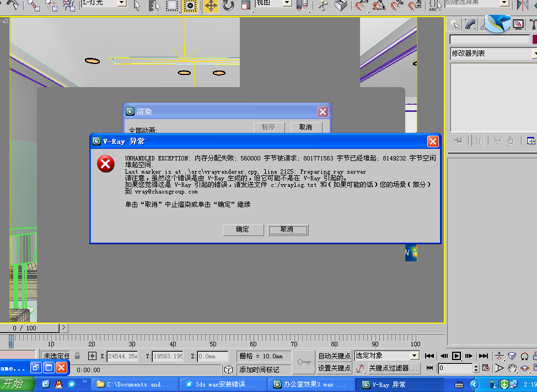Switch to the Utilities hammer tab
537x392 pixels.
[533, 24]
